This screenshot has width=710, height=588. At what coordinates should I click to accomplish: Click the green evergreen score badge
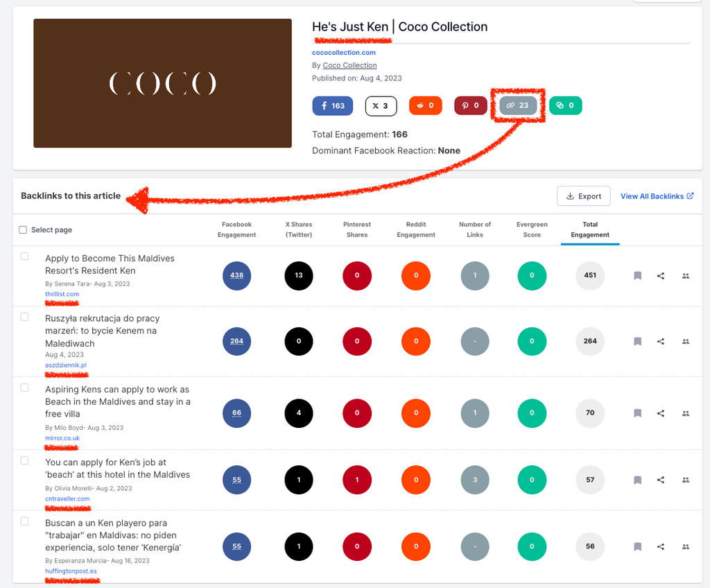566,105
